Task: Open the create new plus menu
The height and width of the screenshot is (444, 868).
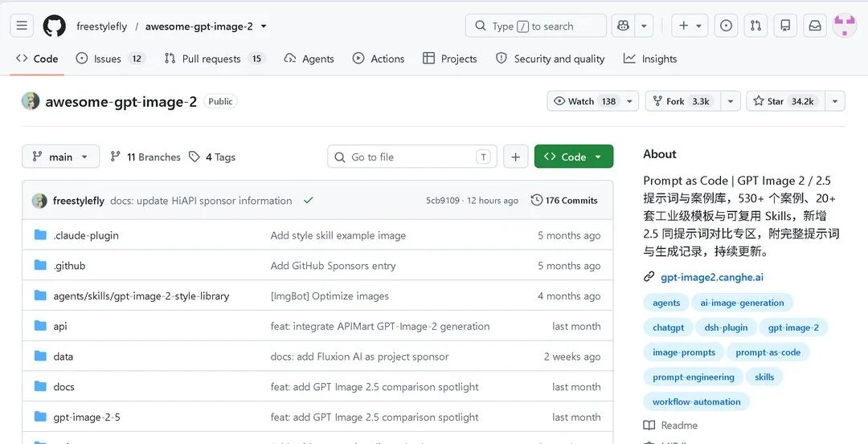Action: [x=690, y=26]
